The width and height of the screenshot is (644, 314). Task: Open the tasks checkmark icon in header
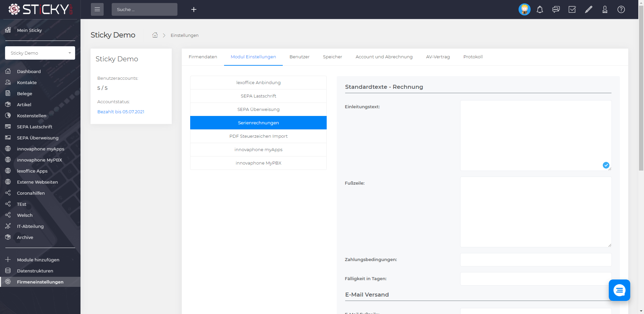click(x=572, y=9)
